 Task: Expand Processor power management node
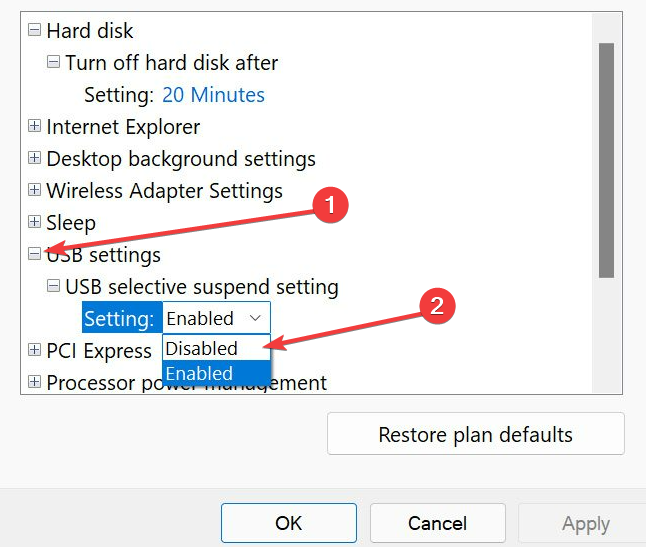pos(35,382)
